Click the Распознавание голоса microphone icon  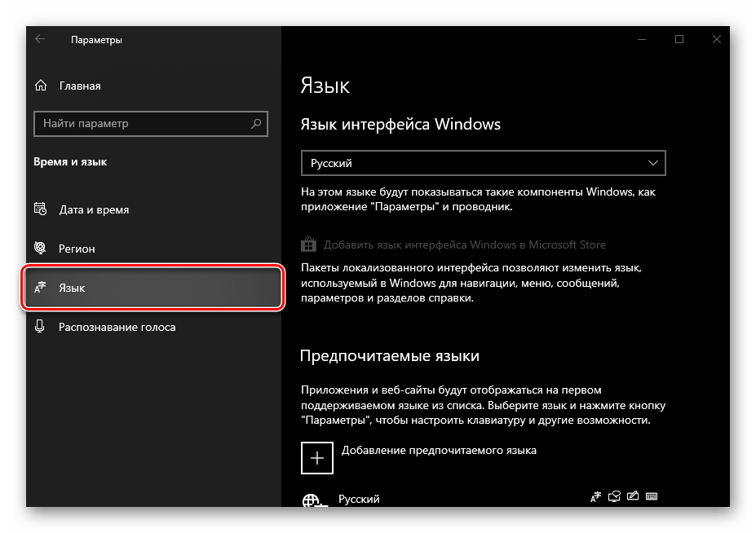[40, 327]
